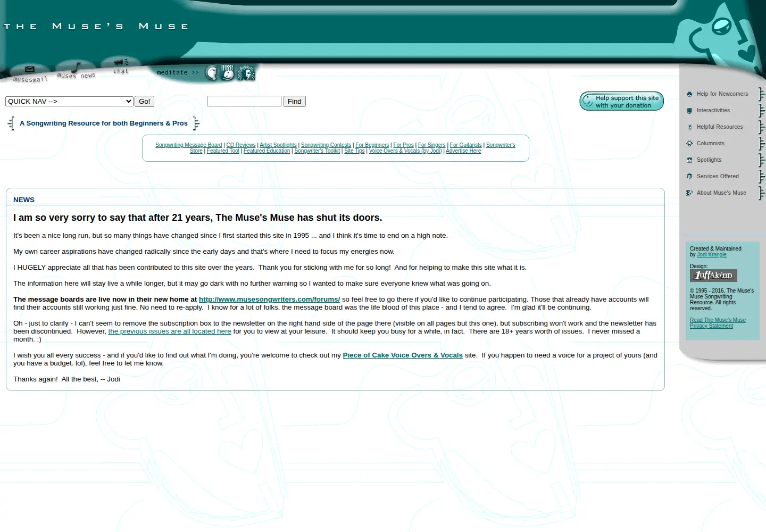Open musesmail envelope icon
Image resolution: width=766 pixels, height=532 pixels.
tap(30, 70)
